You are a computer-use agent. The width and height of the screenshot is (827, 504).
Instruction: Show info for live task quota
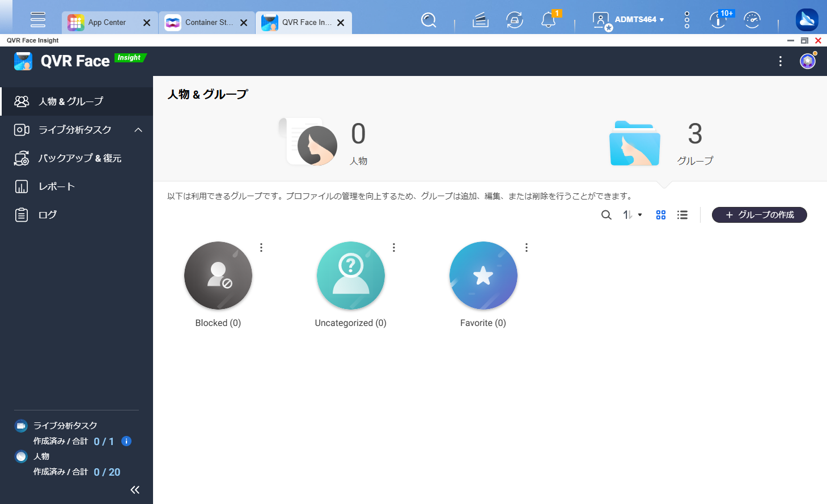[x=126, y=441]
